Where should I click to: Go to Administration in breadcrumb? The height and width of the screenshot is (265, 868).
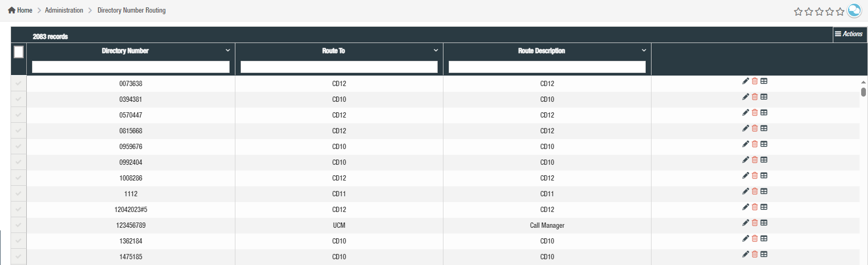click(64, 10)
